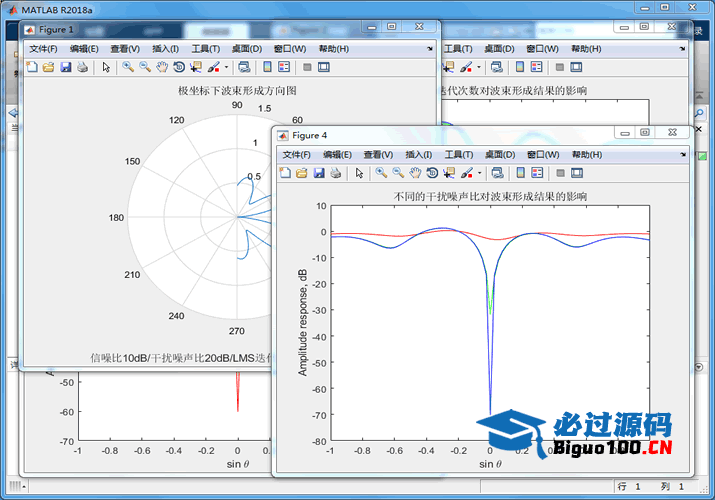Dock Figure 4 using menu bar arrow
The image size is (715, 500).
pos(683,155)
